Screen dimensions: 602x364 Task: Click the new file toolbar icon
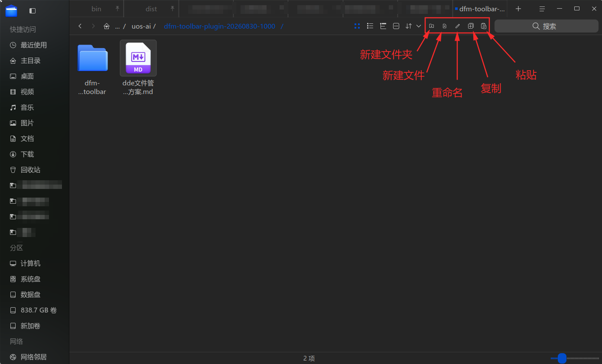tap(445, 26)
